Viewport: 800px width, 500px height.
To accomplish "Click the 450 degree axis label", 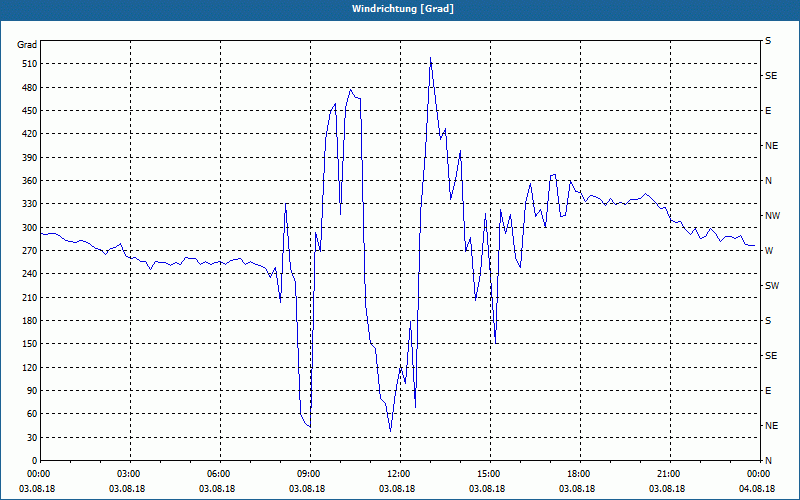I will coord(30,111).
